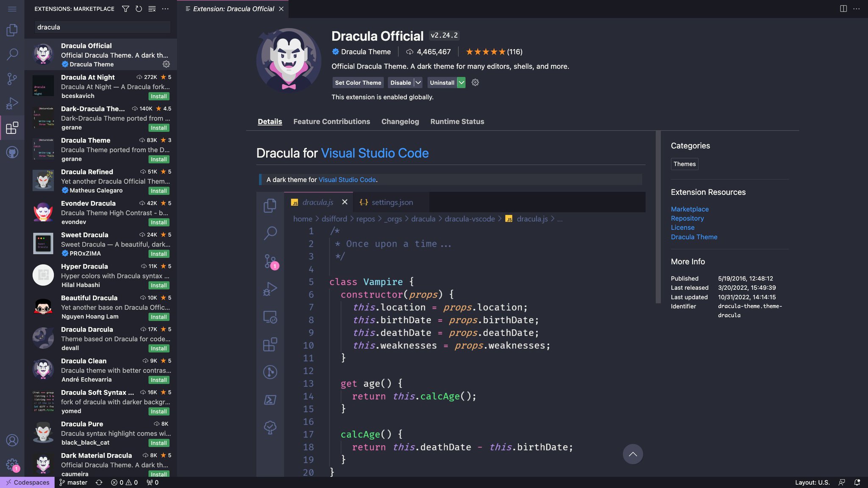Open the Disable dropdown arrow
This screenshot has width=868, height=488.
tap(418, 82)
